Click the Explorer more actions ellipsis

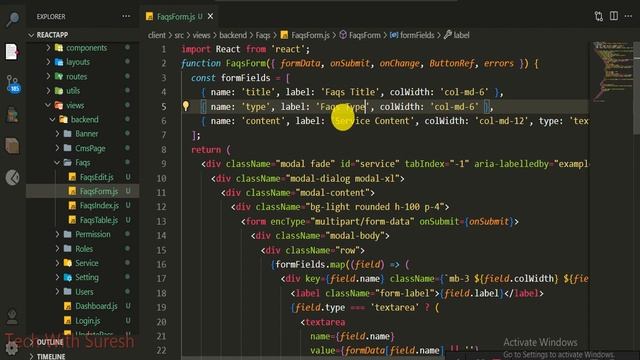coord(126,16)
